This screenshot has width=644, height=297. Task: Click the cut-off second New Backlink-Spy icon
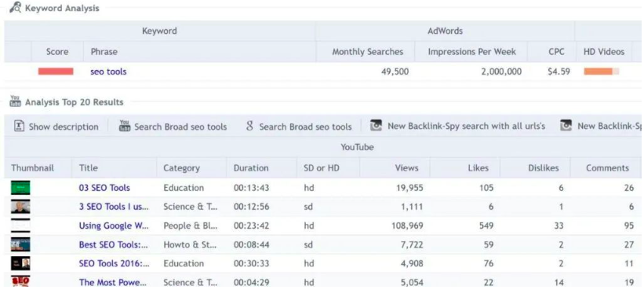click(x=566, y=126)
